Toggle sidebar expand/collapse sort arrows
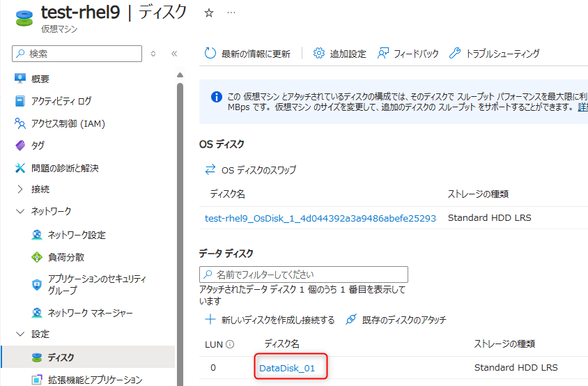This screenshot has height=386, width=588. 153,54
